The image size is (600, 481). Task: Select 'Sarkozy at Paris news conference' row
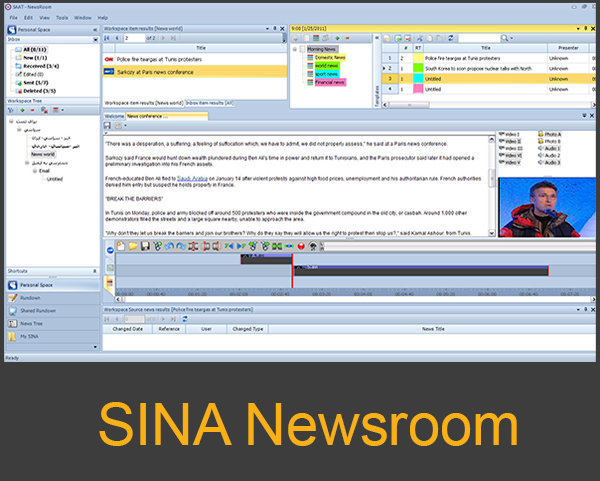tap(195, 72)
